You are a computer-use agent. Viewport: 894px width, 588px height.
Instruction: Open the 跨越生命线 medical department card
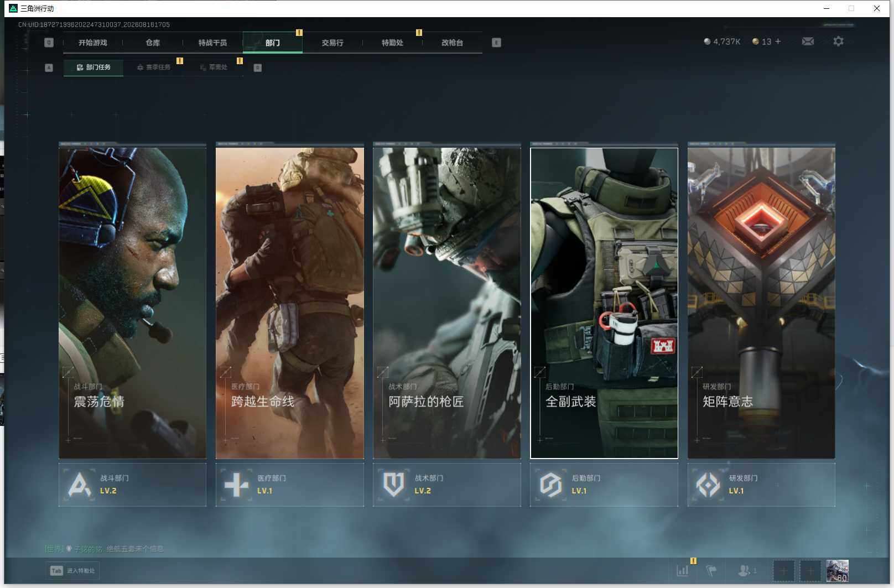pyautogui.click(x=290, y=303)
